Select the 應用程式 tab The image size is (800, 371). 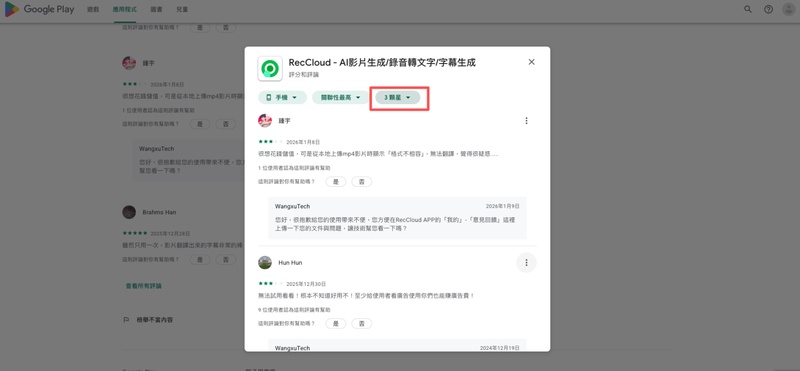point(125,10)
